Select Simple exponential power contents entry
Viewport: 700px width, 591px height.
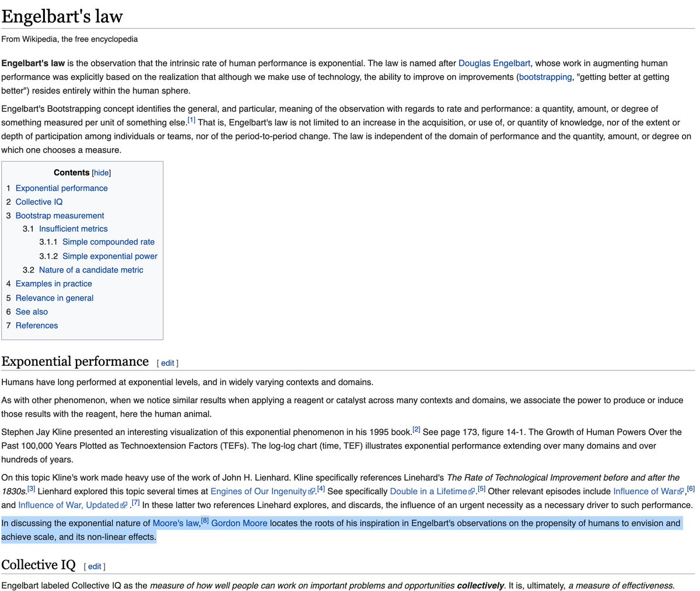pyautogui.click(x=110, y=256)
